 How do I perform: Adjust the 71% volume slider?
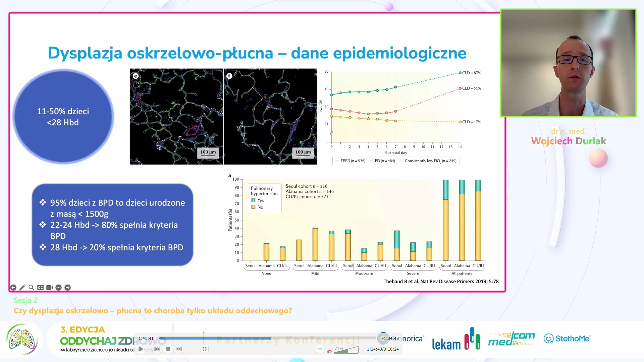(x=347, y=350)
